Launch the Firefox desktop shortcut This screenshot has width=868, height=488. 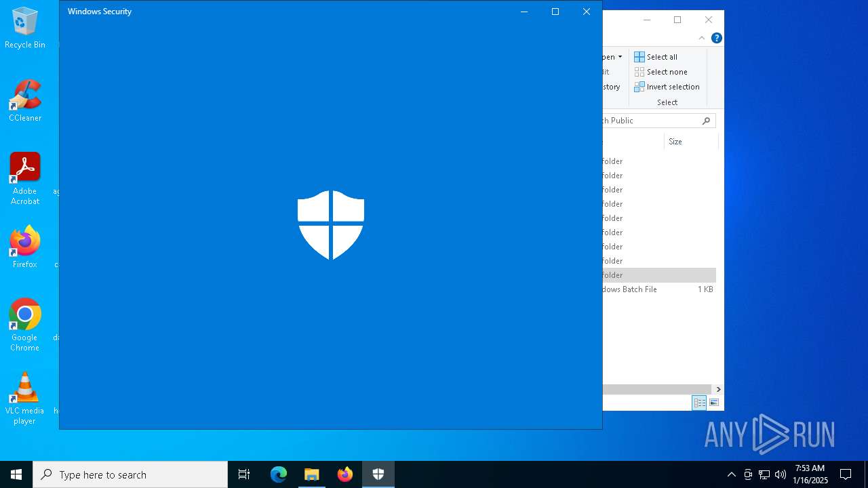tap(25, 247)
